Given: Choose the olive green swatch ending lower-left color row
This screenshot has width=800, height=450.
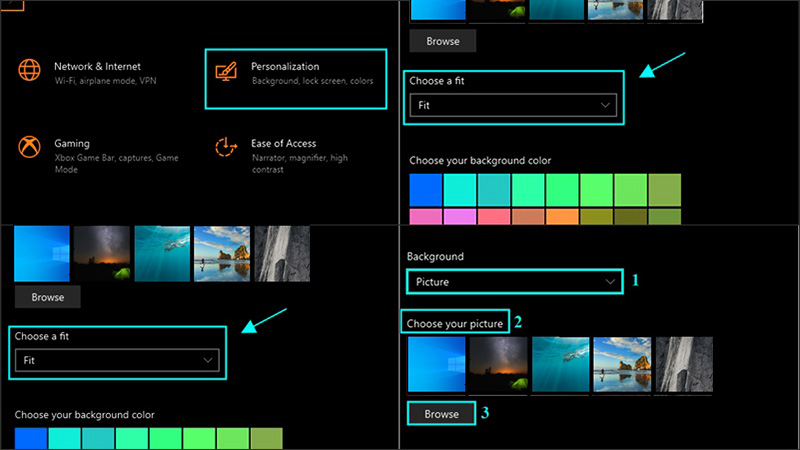Looking at the screenshot, I should tap(266, 439).
